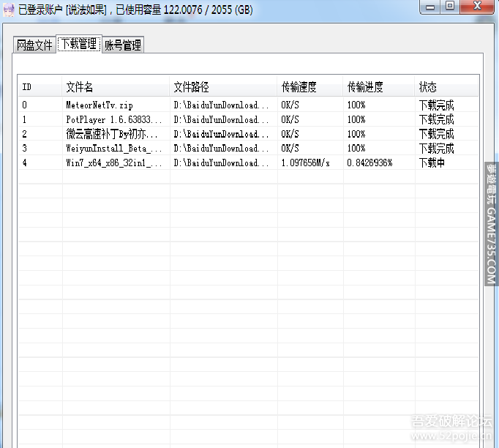The height and width of the screenshot is (448, 499).
Task: Select the 下载管理 tab
Action: [79, 44]
